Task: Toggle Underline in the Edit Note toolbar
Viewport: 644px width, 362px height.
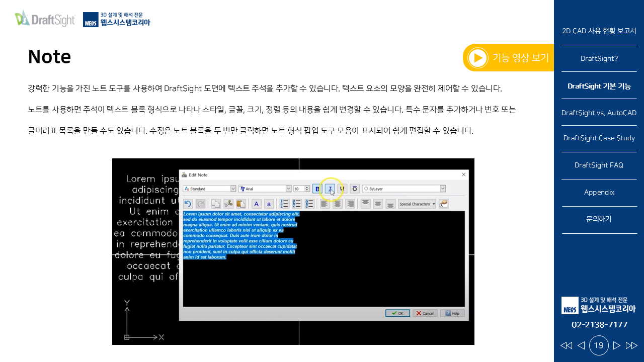Action: click(x=342, y=189)
